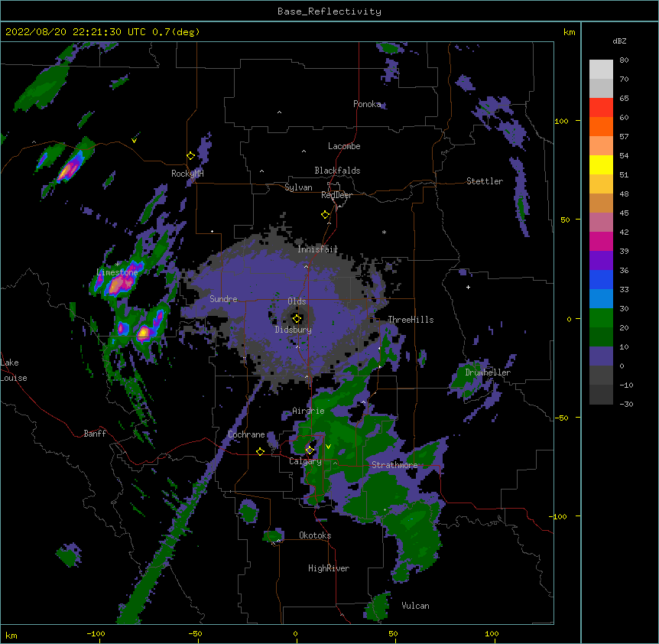The image size is (659, 644).
Task: Click the yellow v marker east of Calgary
Action: click(x=328, y=447)
